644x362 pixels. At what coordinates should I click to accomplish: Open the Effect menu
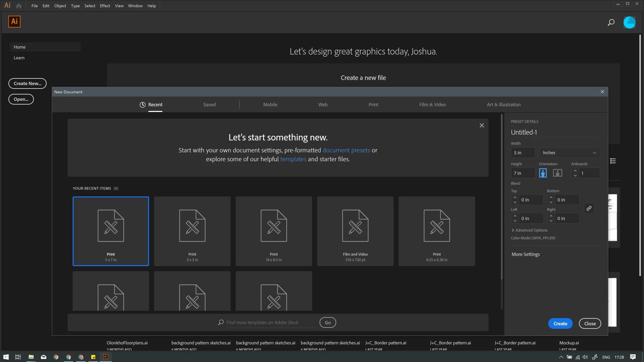click(105, 6)
